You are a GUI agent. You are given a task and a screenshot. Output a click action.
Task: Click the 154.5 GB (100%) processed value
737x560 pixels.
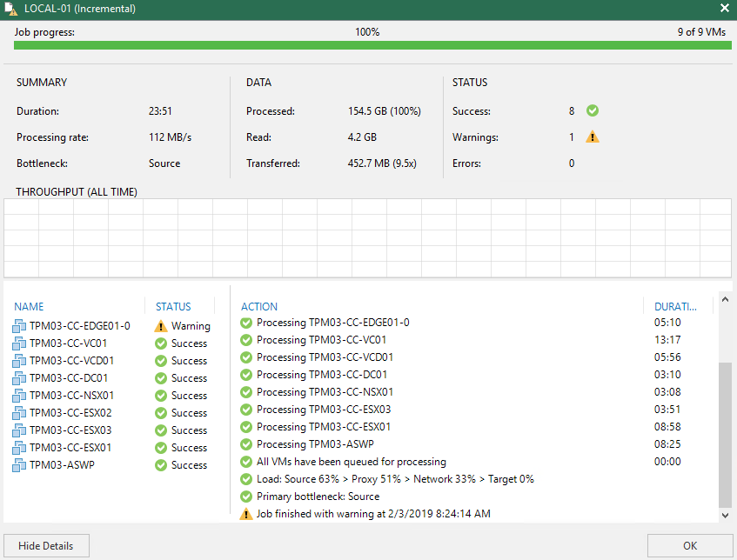[x=385, y=111]
